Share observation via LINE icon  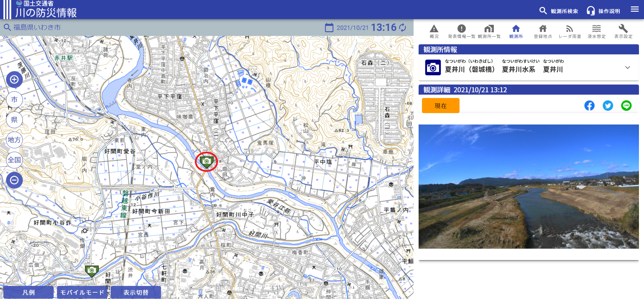coord(626,106)
